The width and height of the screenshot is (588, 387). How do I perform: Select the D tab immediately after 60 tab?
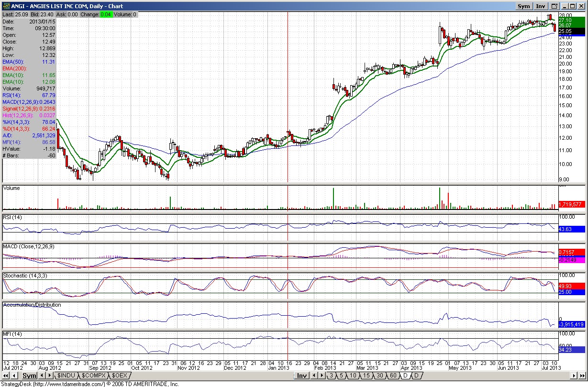[x=405, y=376]
